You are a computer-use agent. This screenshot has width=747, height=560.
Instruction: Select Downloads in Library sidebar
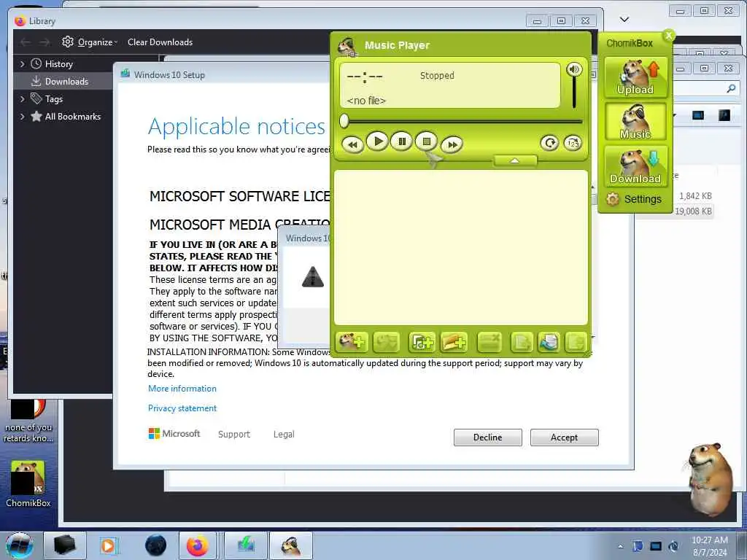coord(63,82)
